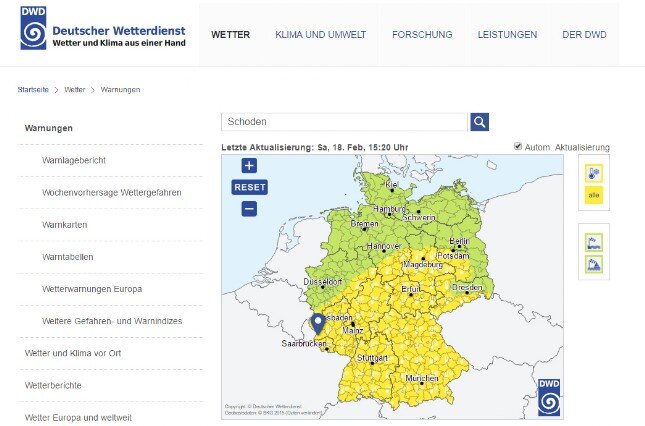Click the blue location pin marker
The height and width of the screenshot is (426, 645).
318,322
